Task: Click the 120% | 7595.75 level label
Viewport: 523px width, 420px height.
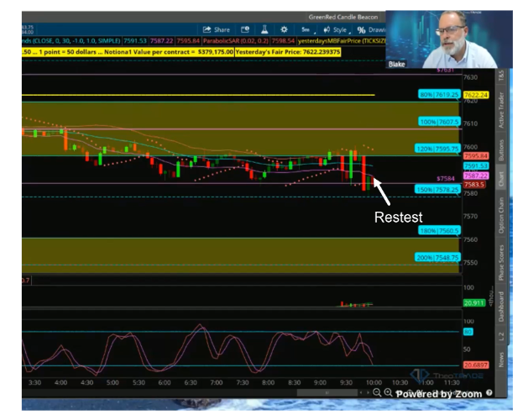Action: (x=437, y=149)
